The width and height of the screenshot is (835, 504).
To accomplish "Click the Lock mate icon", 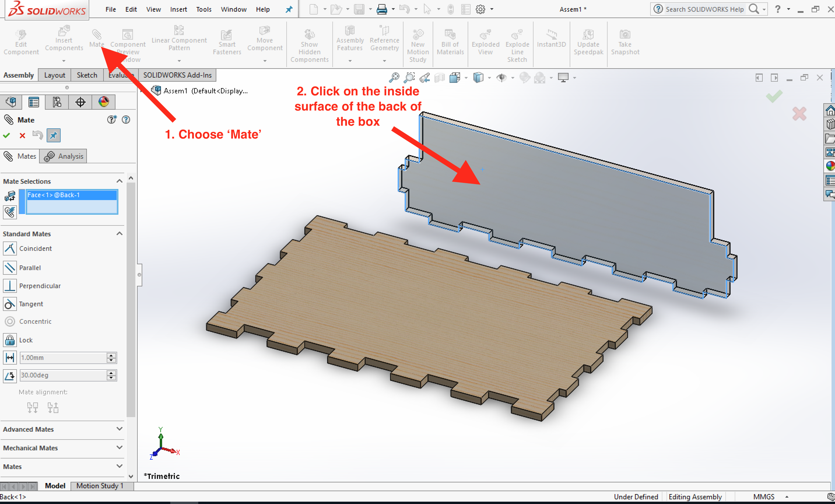I will click(10, 340).
